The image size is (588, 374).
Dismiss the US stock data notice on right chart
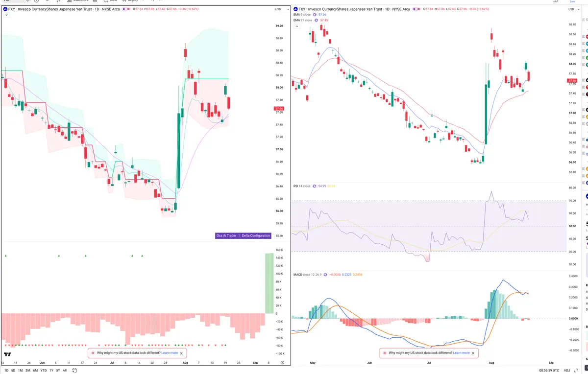coord(473,352)
